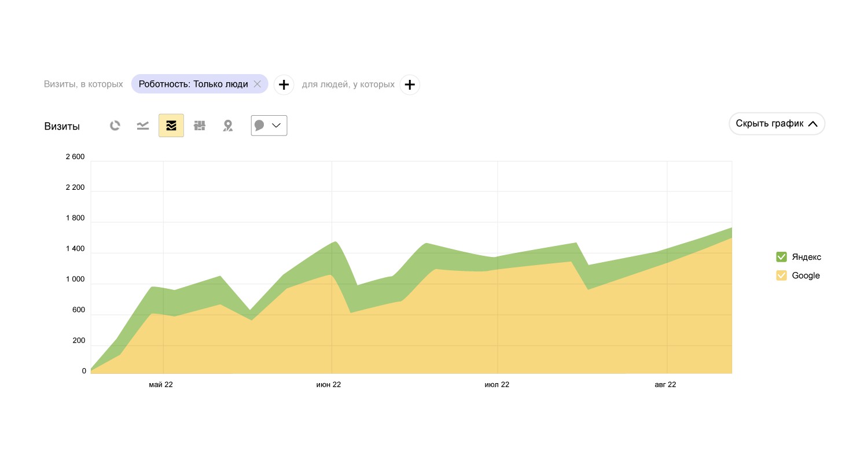The height and width of the screenshot is (463, 868).
Task: Click the 'Роботность: Только люди' filter chip
Action: click(193, 84)
